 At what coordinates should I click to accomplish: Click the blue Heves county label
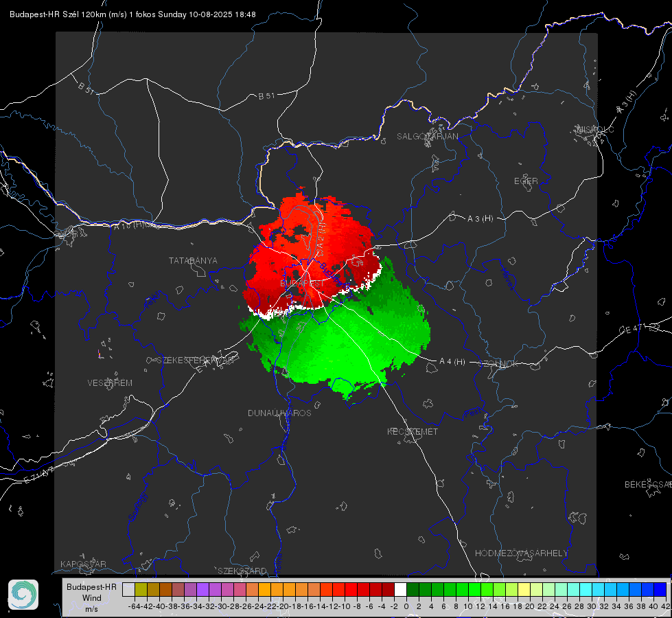(507, 279)
